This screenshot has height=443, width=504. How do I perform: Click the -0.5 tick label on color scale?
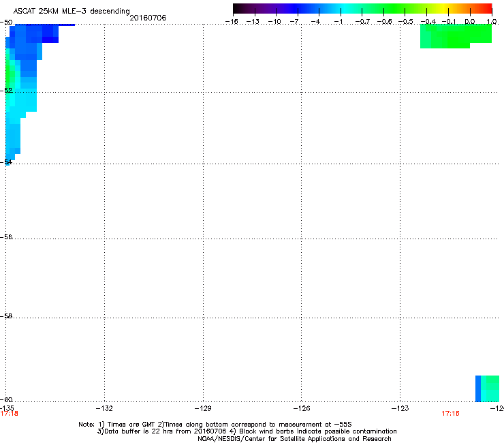pos(405,22)
